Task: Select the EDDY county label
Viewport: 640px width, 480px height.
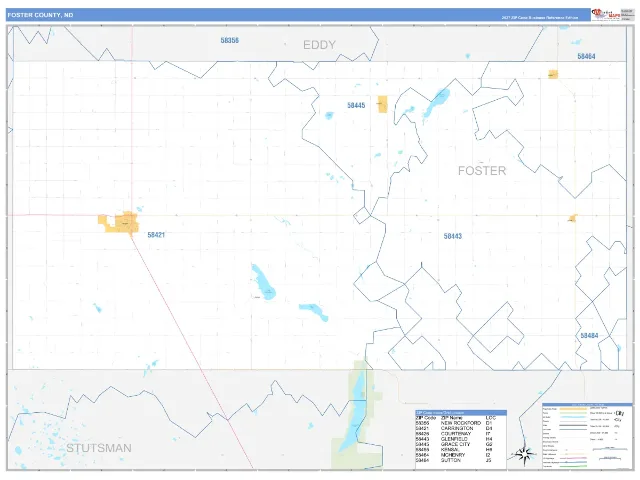Action: [319, 45]
